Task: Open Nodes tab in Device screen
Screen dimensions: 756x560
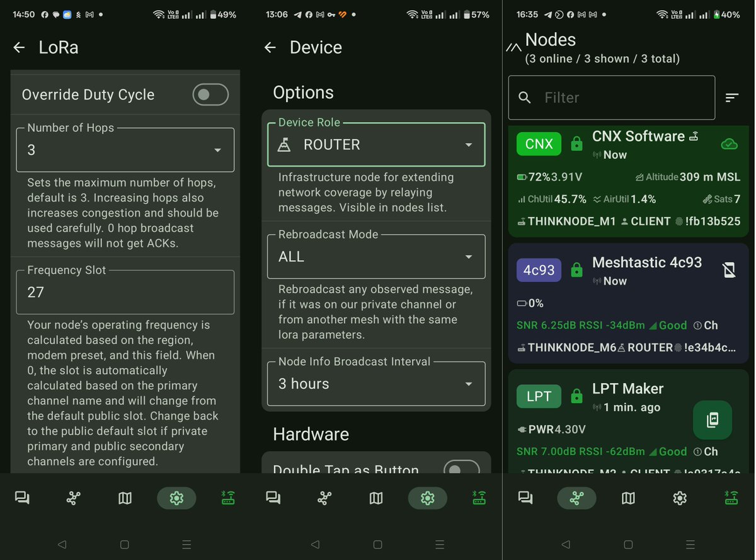Action: pos(324,498)
